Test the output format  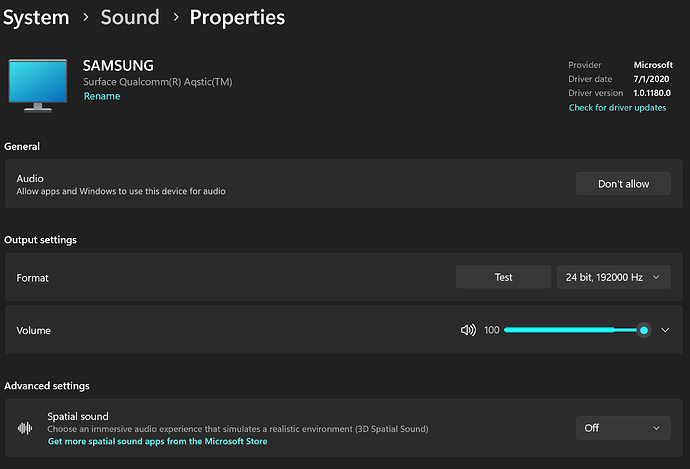[x=503, y=278]
